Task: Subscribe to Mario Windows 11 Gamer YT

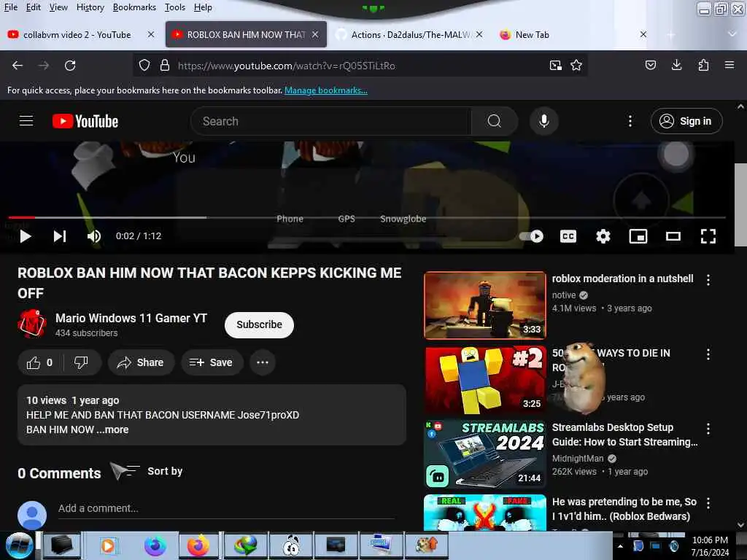Action: 259,324
